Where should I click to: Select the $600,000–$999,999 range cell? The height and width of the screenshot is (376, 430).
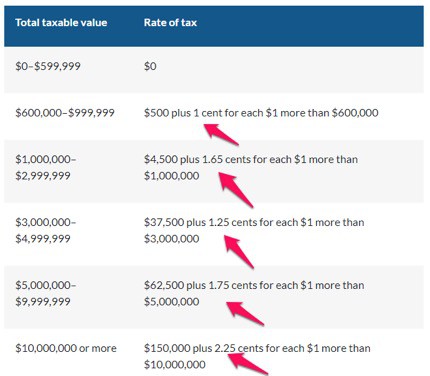(65, 113)
